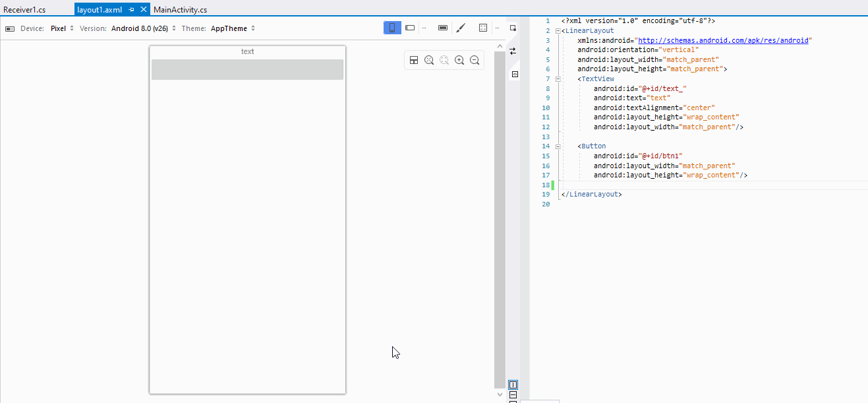Click the "vertical" orientation value
Viewport: 868px width, 403px height.
pyautogui.click(x=678, y=49)
